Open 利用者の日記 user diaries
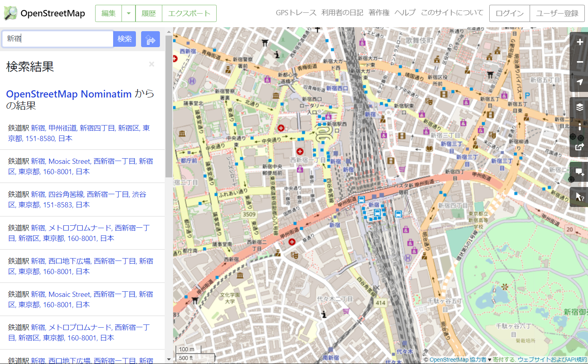 tap(342, 13)
